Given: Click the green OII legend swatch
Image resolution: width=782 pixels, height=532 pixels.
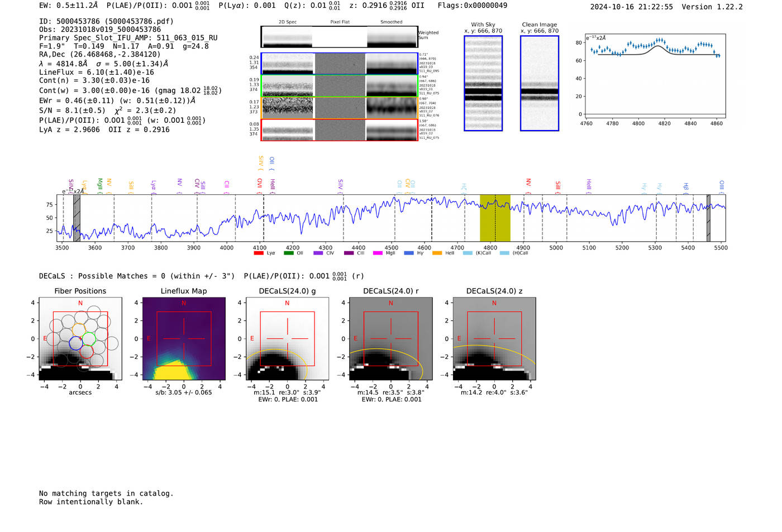Looking at the screenshot, I should pyautogui.click(x=288, y=253).
